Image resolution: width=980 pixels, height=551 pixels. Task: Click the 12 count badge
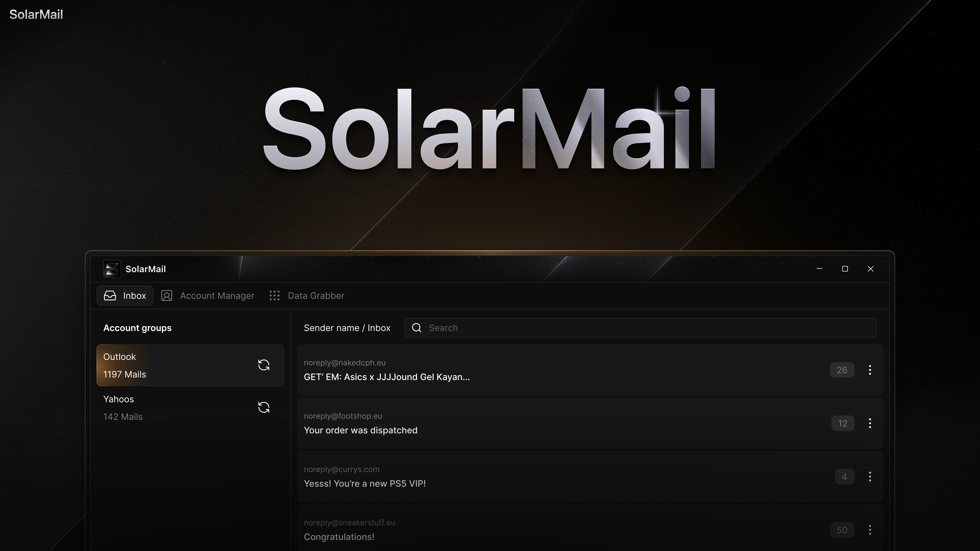[x=843, y=423]
